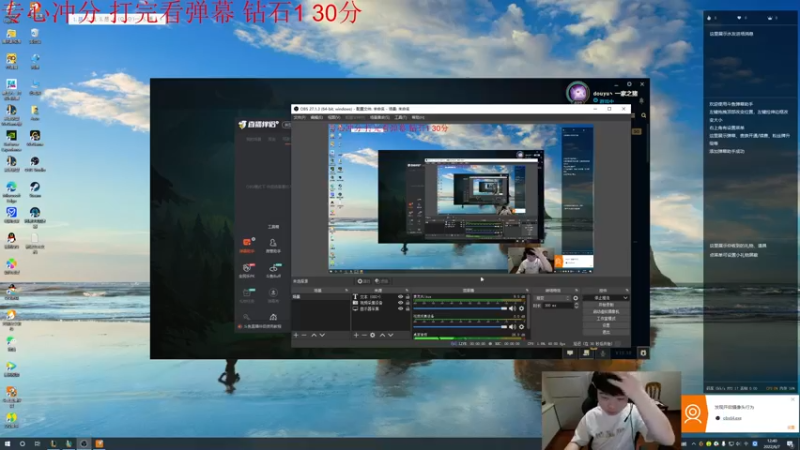The width and height of the screenshot is (800, 450).
Task: Select the Text (GDI+) row in Sources
Action: tap(381, 296)
